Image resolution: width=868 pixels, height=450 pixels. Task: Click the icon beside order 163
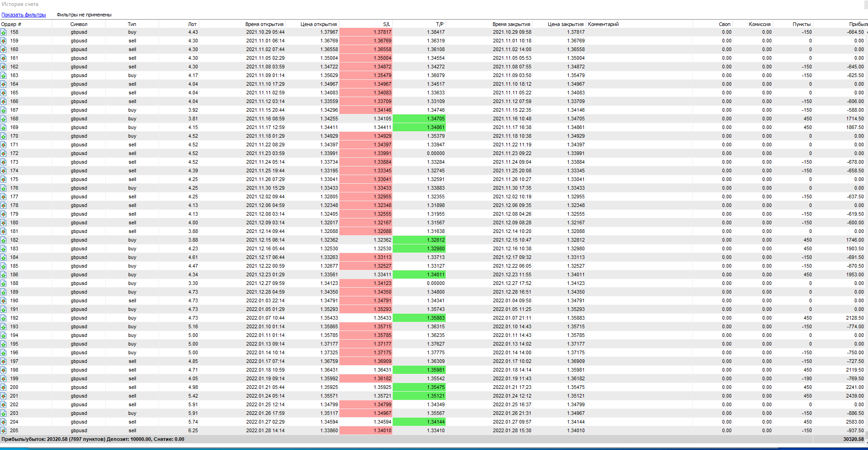4,76
